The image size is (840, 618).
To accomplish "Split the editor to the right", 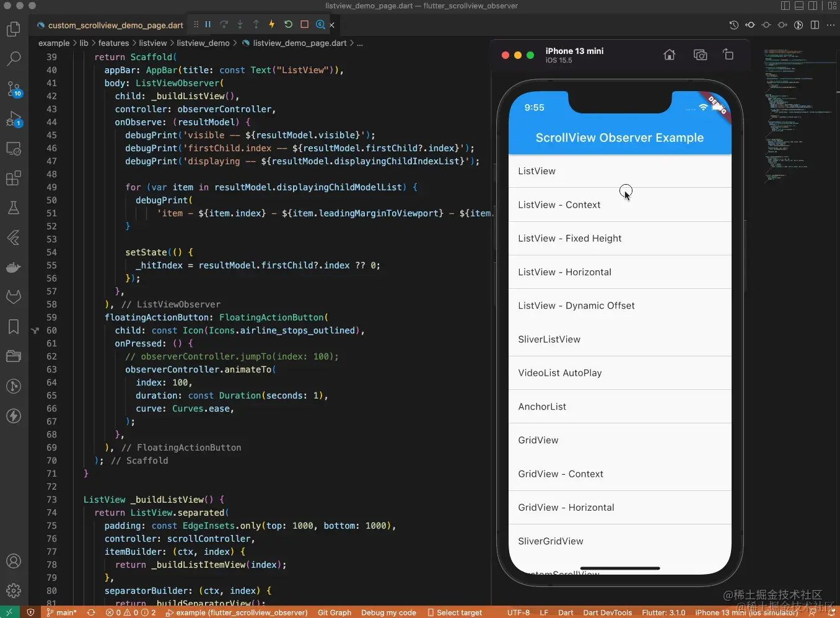I will (x=815, y=25).
